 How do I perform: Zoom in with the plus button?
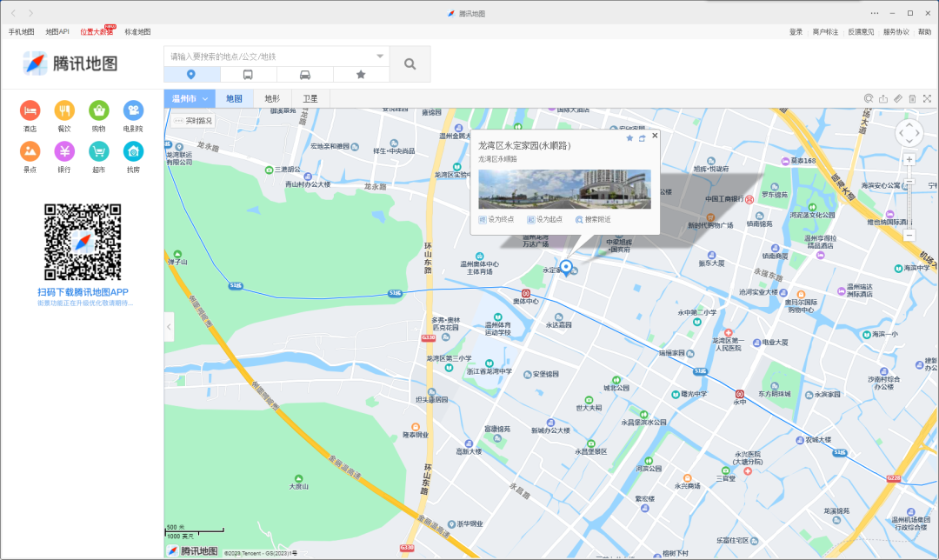[909, 159]
